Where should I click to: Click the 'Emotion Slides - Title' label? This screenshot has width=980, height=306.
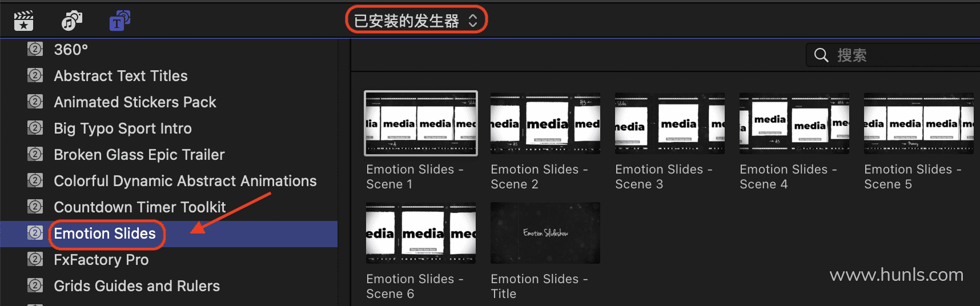(540, 287)
